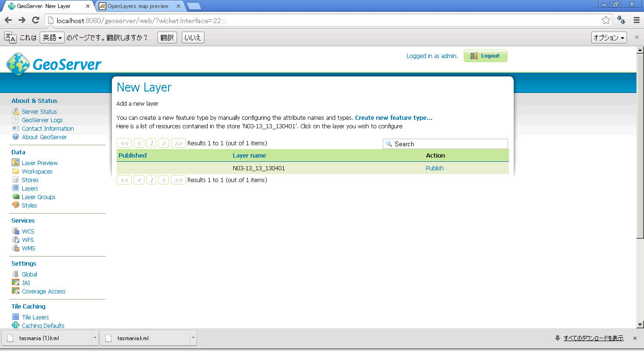This screenshot has width=644, height=351.
Task: Expand the tasmania (1).kml download menu arrow
Action: tap(95, 338)
